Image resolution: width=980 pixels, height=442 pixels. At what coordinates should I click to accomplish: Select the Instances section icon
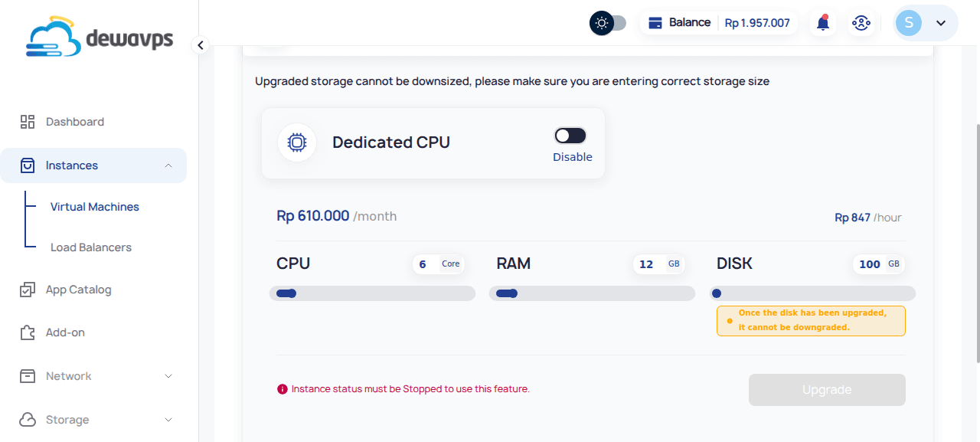pos(28,165)
